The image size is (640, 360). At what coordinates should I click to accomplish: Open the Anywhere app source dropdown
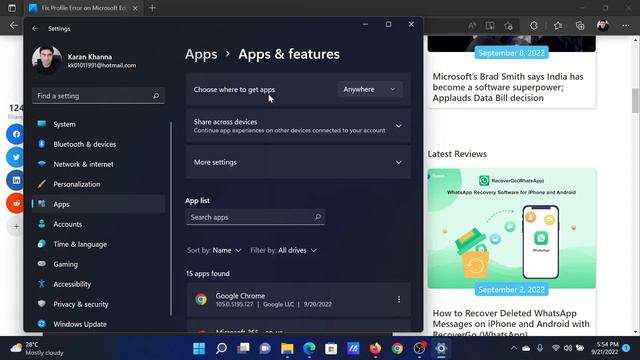pos(370,89)
